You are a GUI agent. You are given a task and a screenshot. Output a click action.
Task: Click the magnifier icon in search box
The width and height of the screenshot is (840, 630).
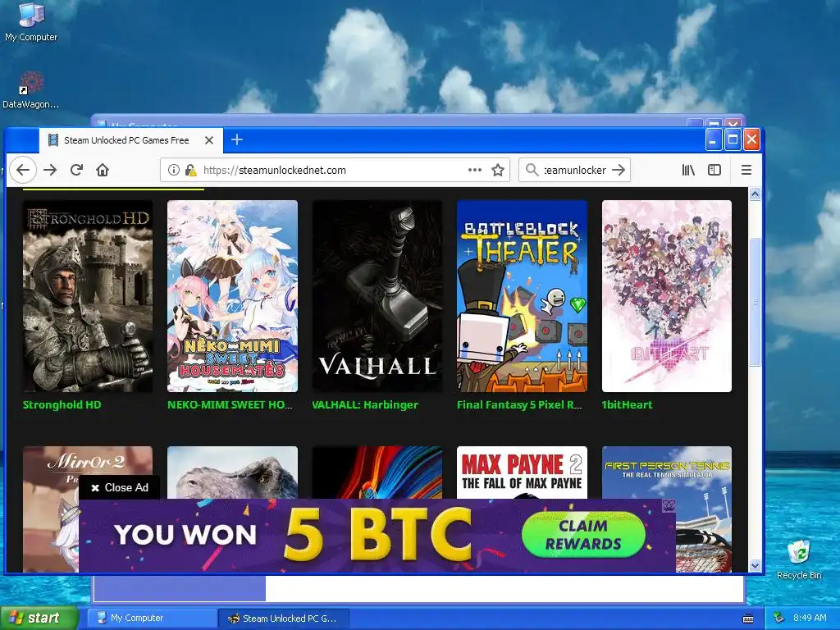pyautogui.click(x=532, y=170)
